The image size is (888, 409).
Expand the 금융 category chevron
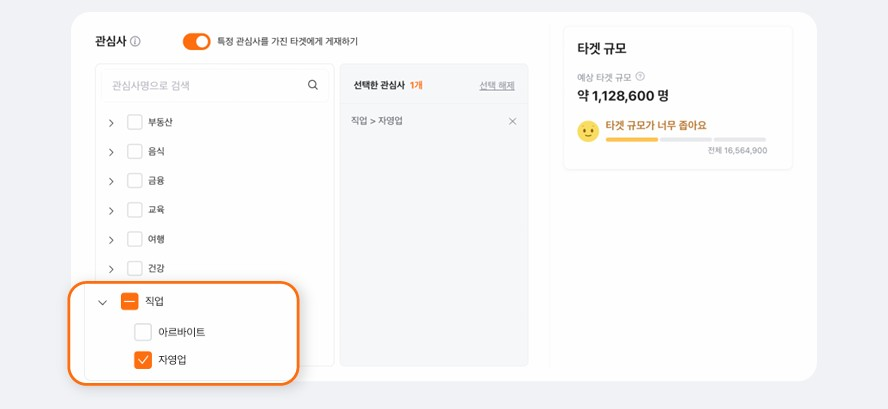(111, 181)
